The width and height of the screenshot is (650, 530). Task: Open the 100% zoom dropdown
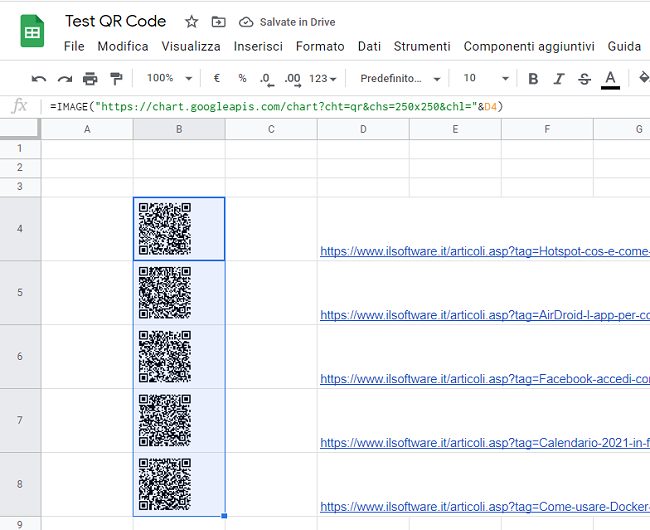pos(170,78)
